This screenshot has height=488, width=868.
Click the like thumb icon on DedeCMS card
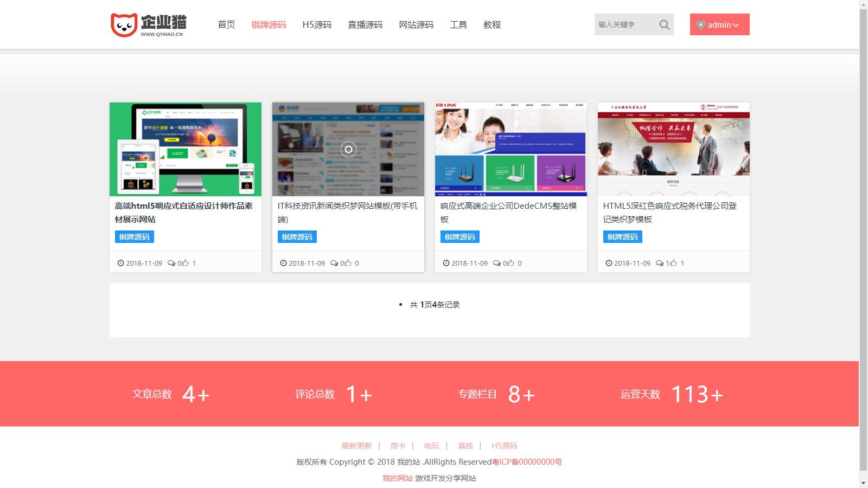coord(510,263)
